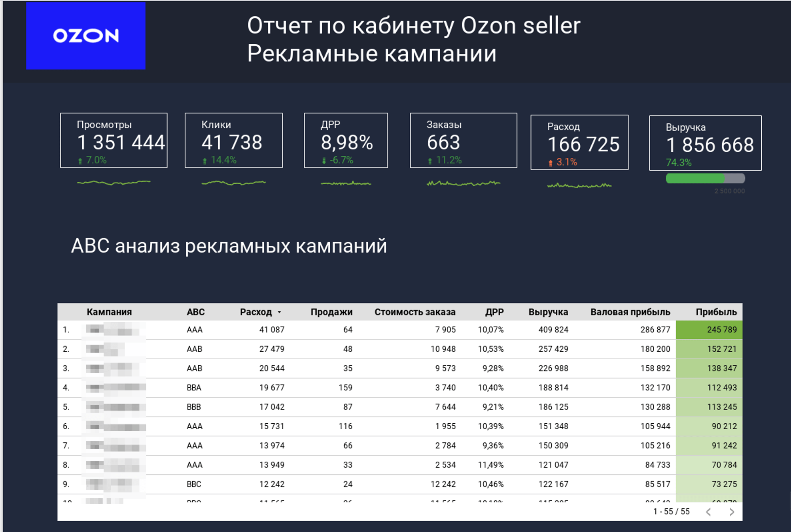Click the pagination text 1 - 55 / 55
The image size is (791, 532).
671,512
